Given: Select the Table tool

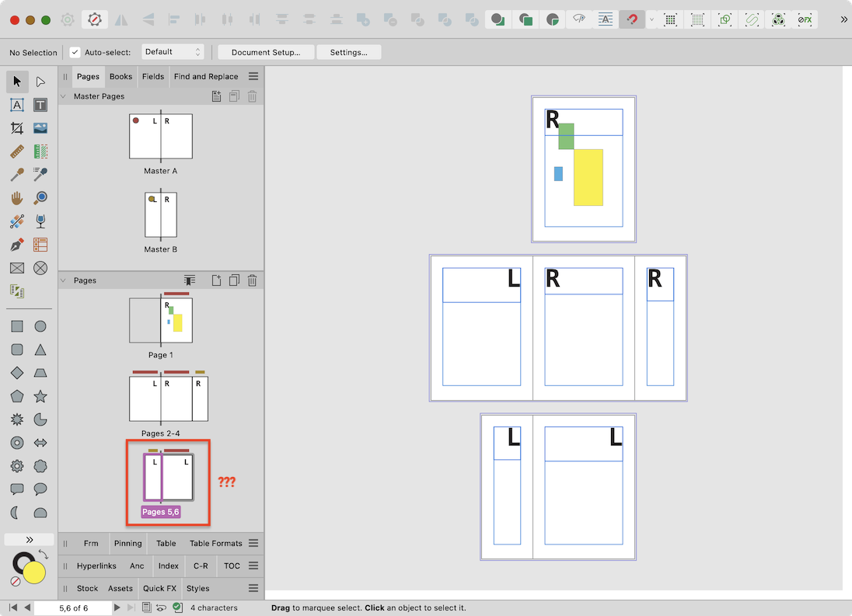Looking at the screenshot, I should point(40,245).
